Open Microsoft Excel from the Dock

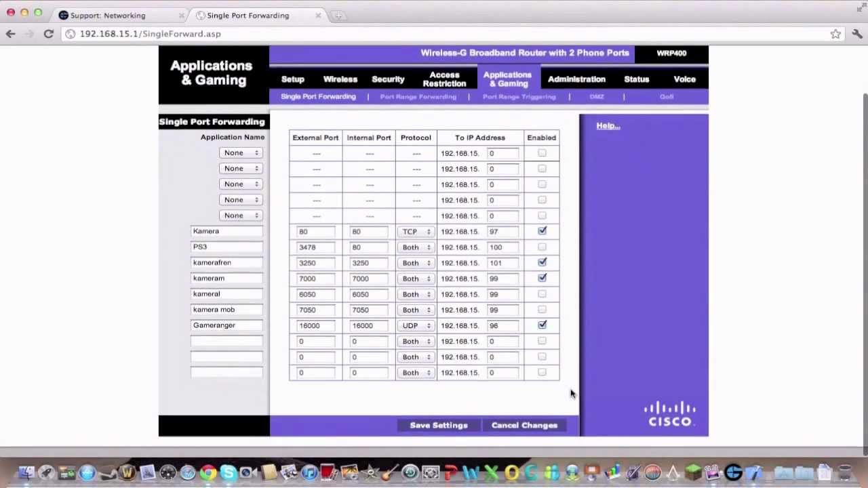click(491, 472)
